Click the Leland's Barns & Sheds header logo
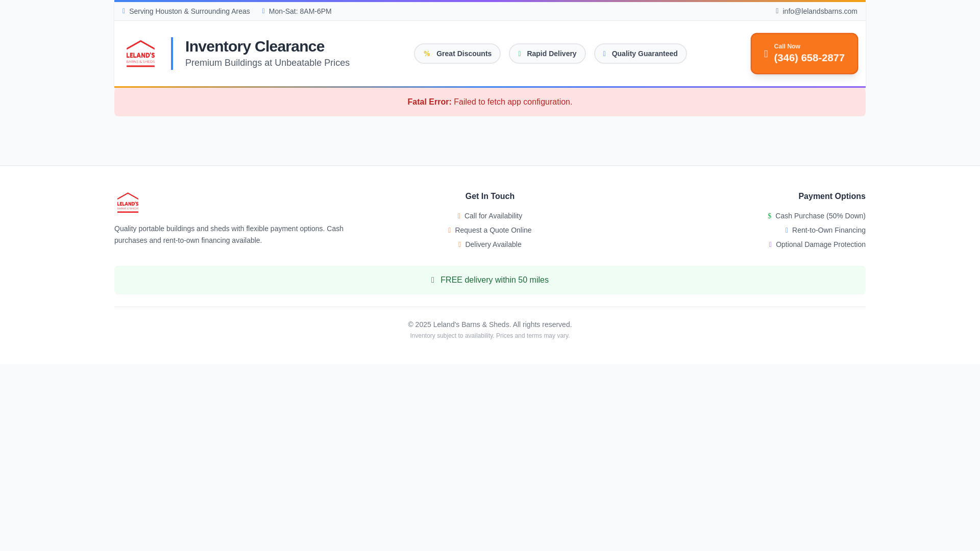The image size is (980, 551). pos(140,54)
